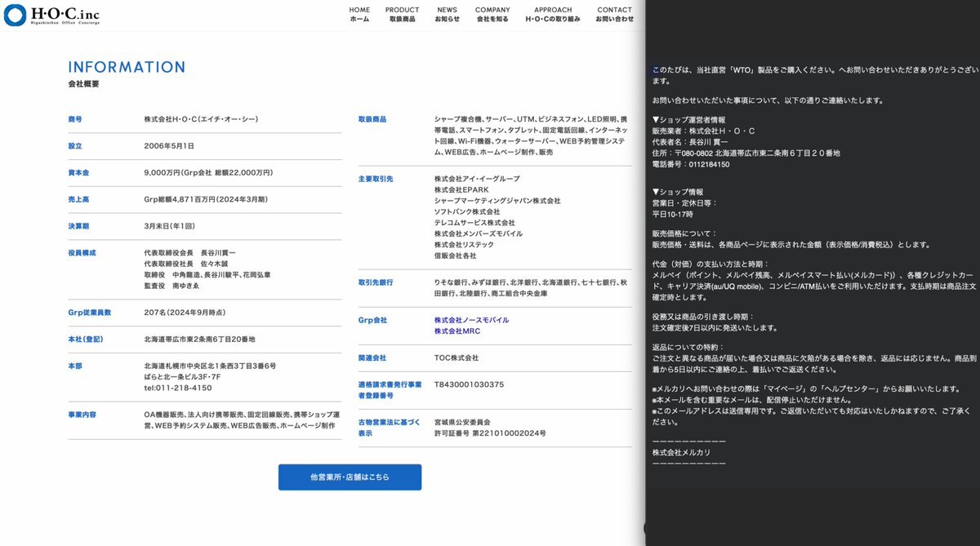Click the 主要取引先 row label
980x546 pixels.
tap(376, 179)
